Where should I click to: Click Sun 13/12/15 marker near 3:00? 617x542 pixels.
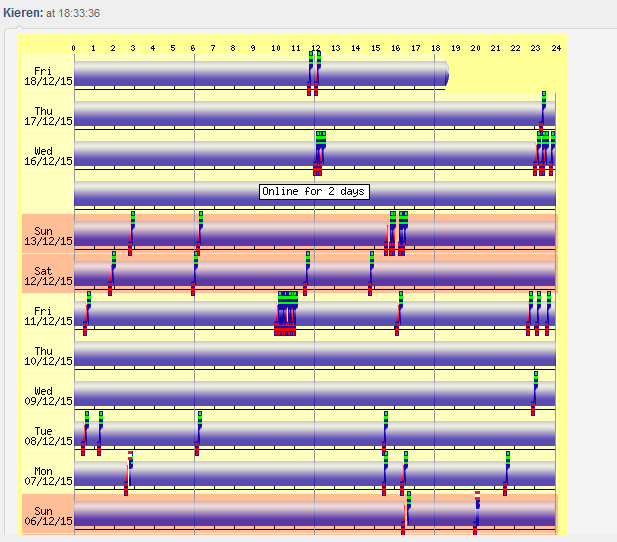[131, 233]
